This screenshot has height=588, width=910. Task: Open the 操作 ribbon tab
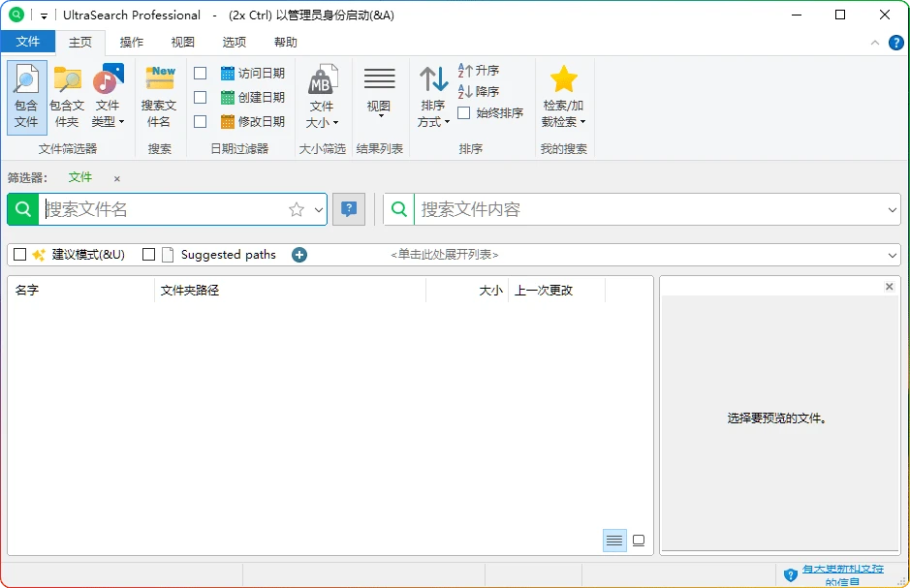132,42
